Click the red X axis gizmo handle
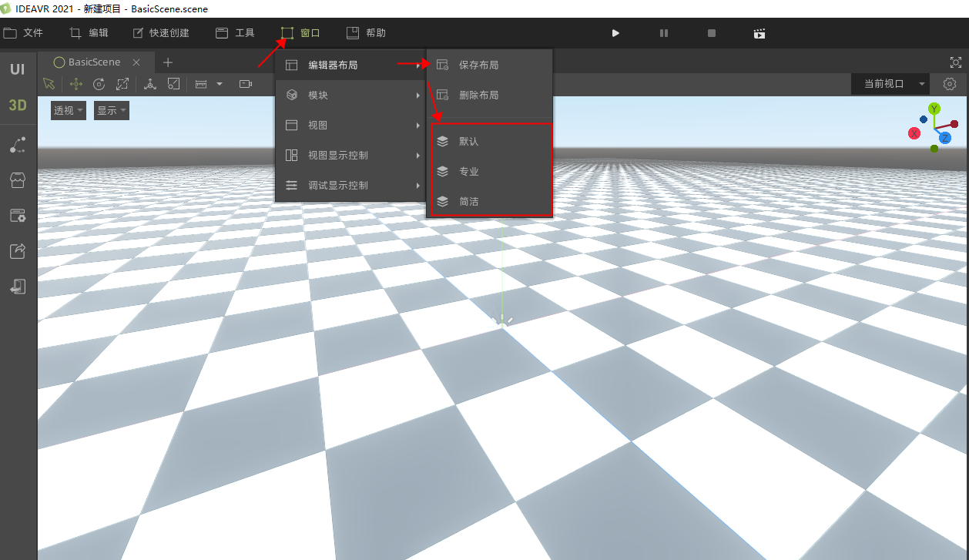Image resolution: width=969 pixels, height=560 pixels. click(x=915, y=134)
